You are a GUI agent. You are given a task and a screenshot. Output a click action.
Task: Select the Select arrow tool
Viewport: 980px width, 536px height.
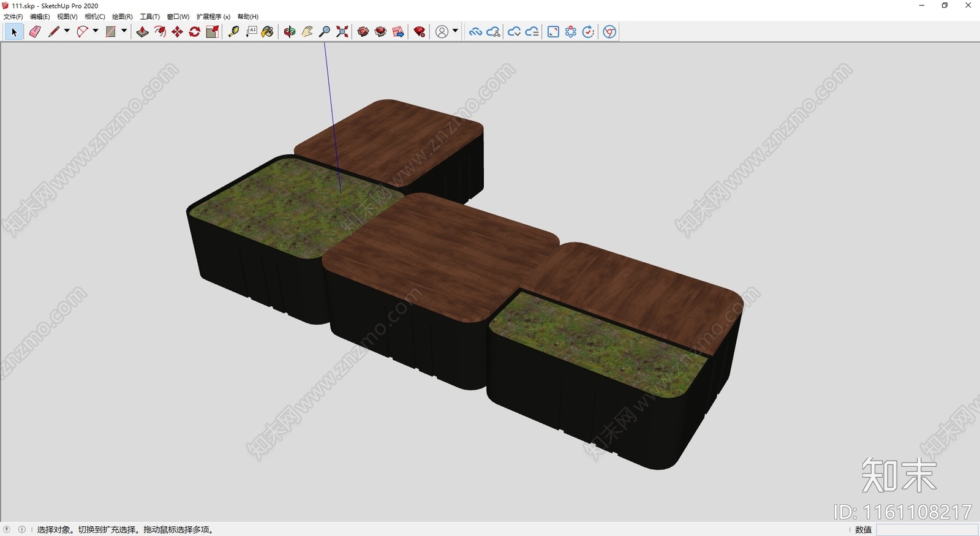point(14,32)
